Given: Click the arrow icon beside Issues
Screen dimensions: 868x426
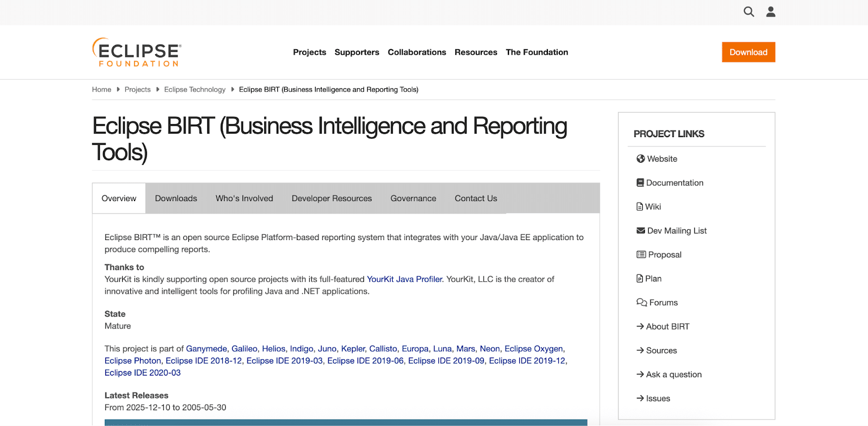Looking at the screenshot, I should pyautogui.click(x=640, y=398).
